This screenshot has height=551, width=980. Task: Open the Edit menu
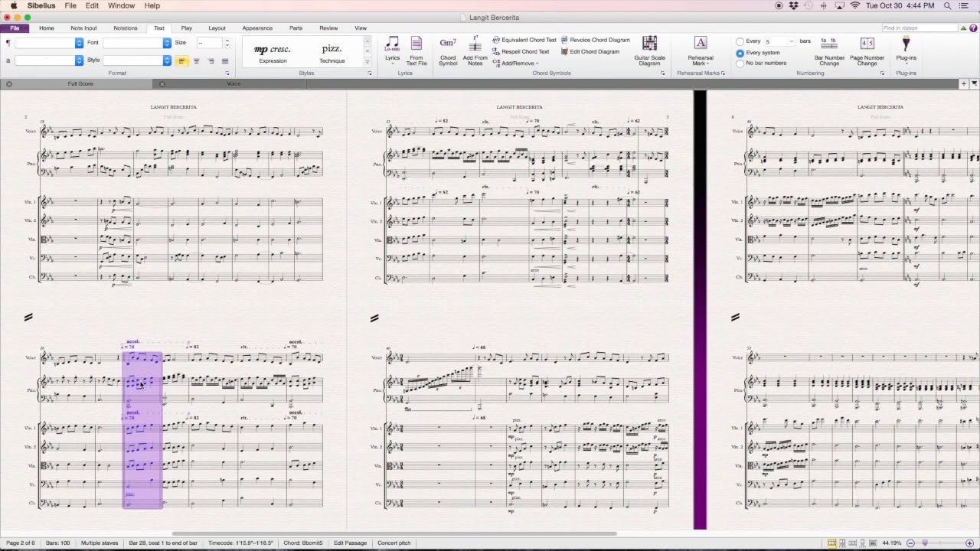[x=92, y=5]
